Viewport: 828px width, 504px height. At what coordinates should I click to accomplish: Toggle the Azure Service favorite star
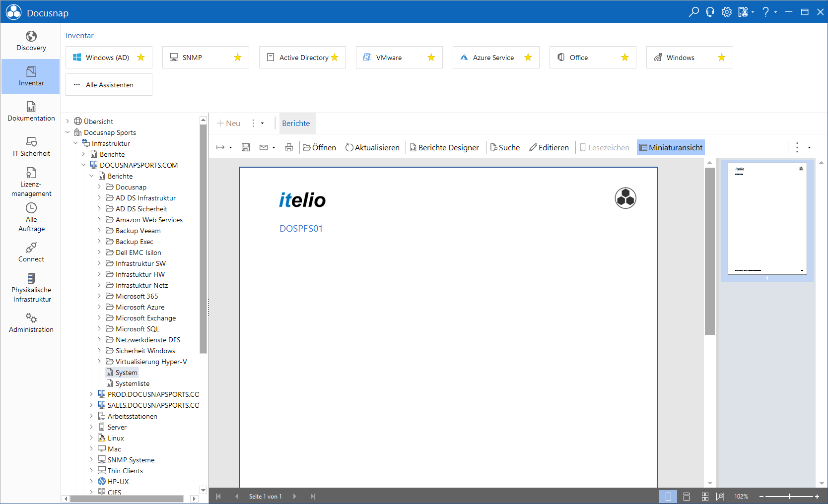(528, 58)
